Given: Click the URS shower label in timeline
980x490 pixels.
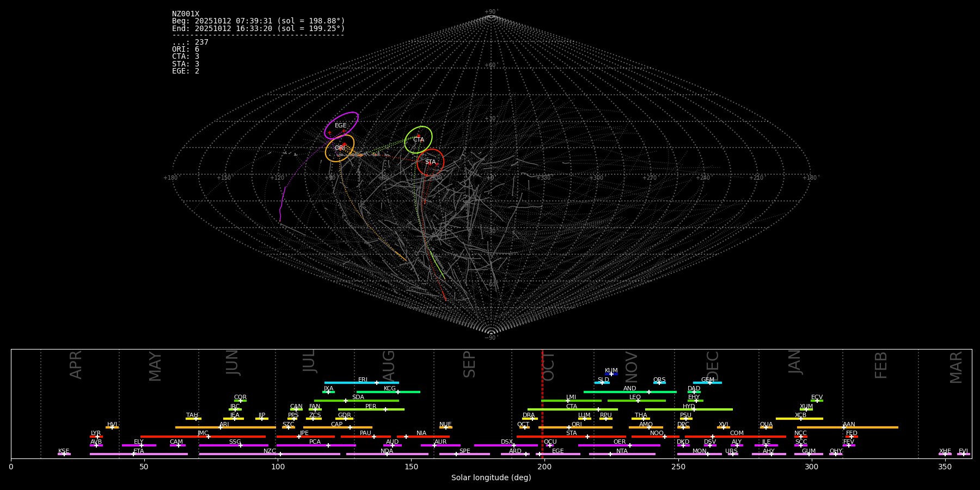Looking at the screenshot, I should pyautogui.click(x=732, y=451).
